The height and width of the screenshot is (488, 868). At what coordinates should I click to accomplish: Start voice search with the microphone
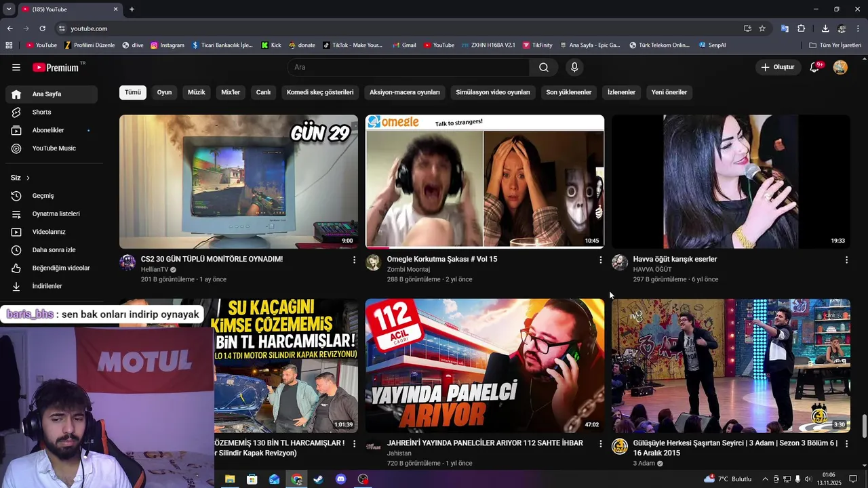pyautogui.click(x=574, y=67)
